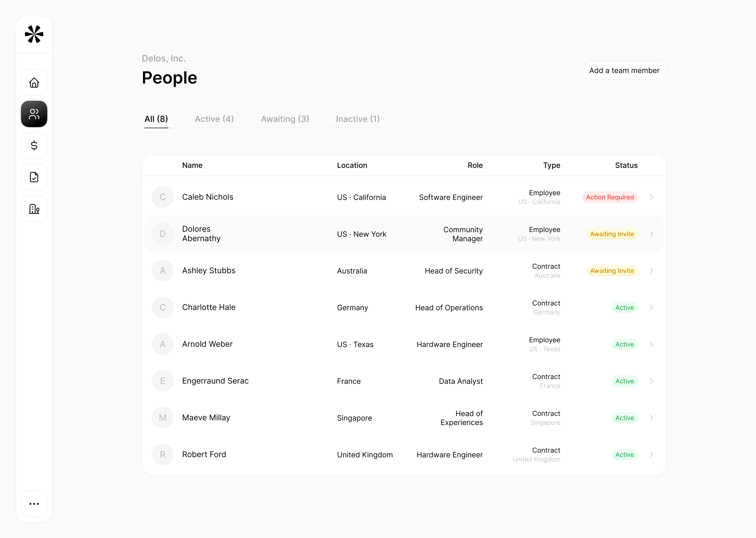Click the Action Required status badge
The height and width of the screenshot is (538, 756).
click(x=610, y=197)
